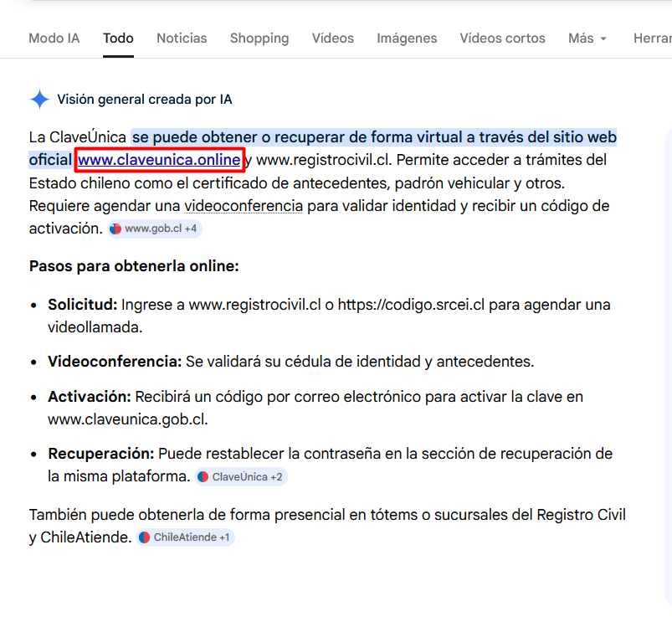Switch to the Vídeos tab

click(332, 38)
